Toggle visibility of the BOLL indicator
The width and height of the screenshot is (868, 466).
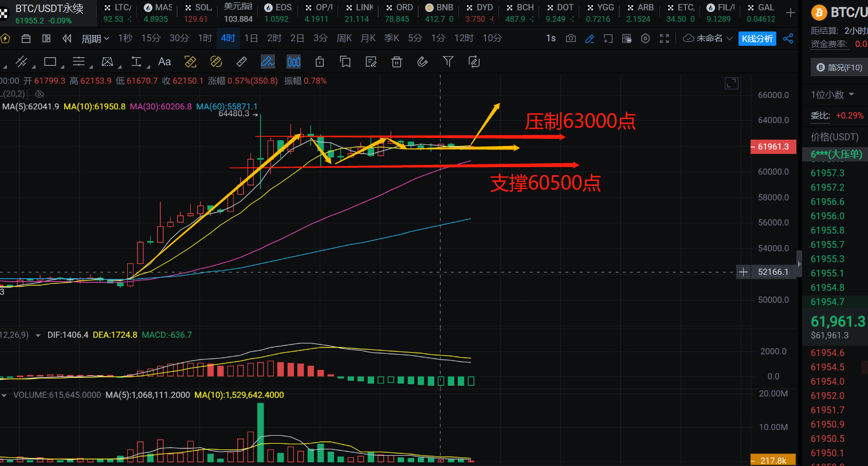point(40,94)
